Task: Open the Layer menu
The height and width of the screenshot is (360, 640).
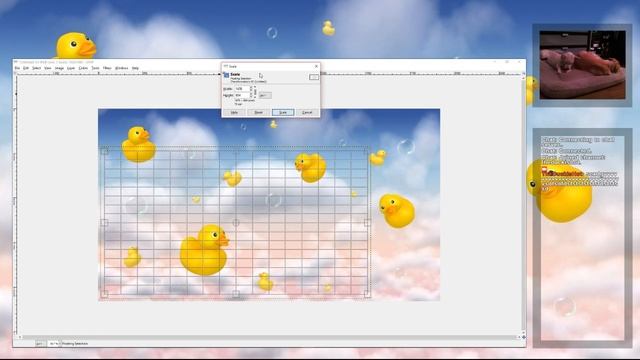Action: tap(71, 68)
